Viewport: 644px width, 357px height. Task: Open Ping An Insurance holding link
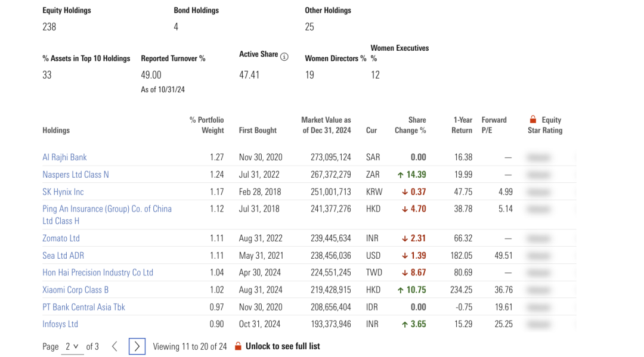[x=107, y=209]
